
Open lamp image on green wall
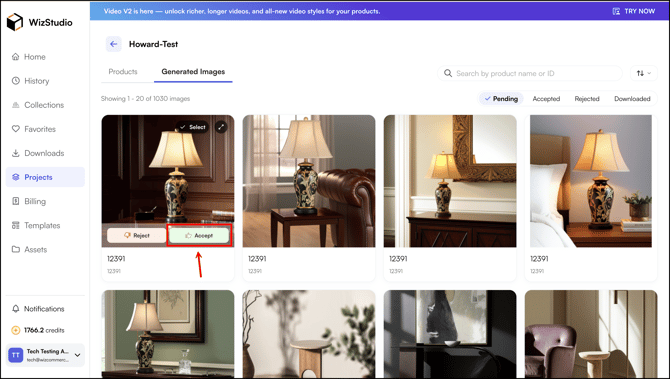point(168,334)
